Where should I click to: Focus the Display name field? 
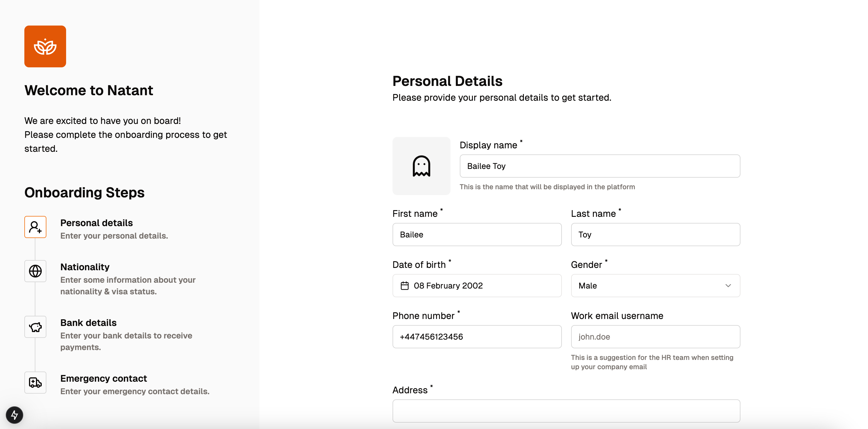click(x=600, y=166)
